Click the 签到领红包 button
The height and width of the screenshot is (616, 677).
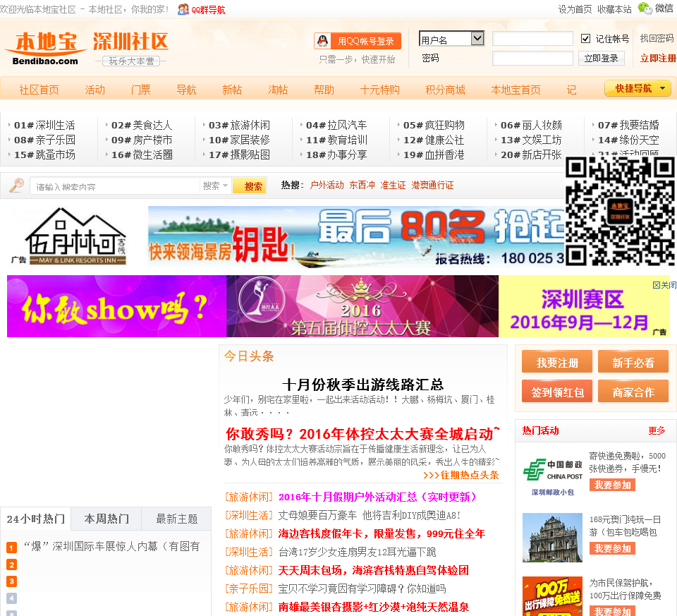tap(557, 392)
